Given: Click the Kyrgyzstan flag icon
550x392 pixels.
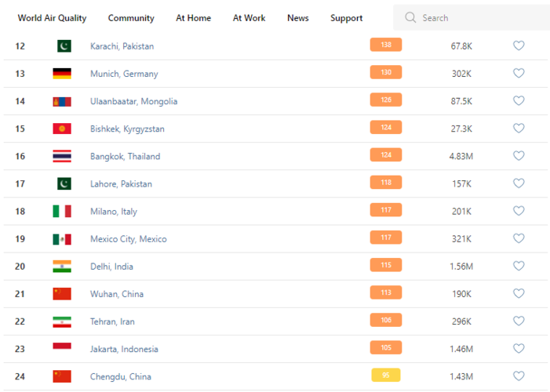Looking at the screenshot, I should coord(62,129).
